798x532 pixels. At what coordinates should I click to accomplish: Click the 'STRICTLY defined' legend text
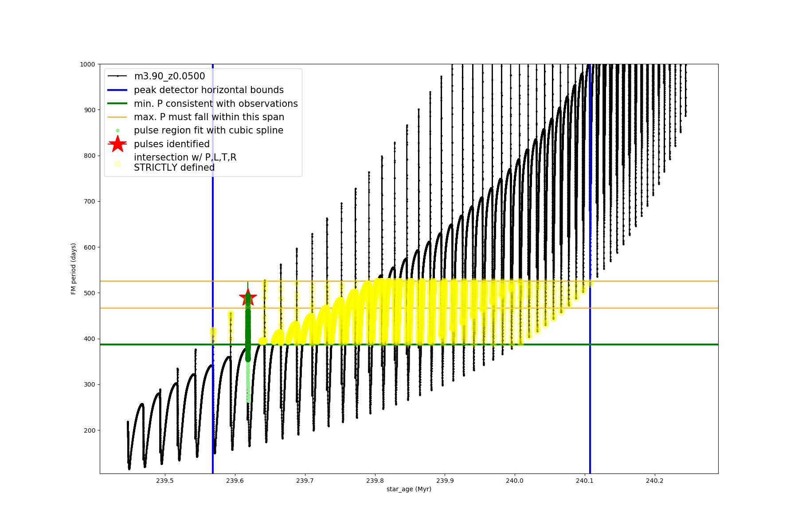click(x=174, y=168)
